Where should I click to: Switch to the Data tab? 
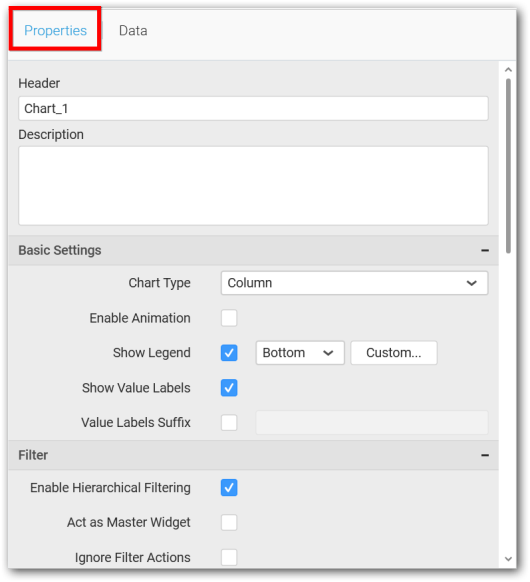tap(133, 30)
